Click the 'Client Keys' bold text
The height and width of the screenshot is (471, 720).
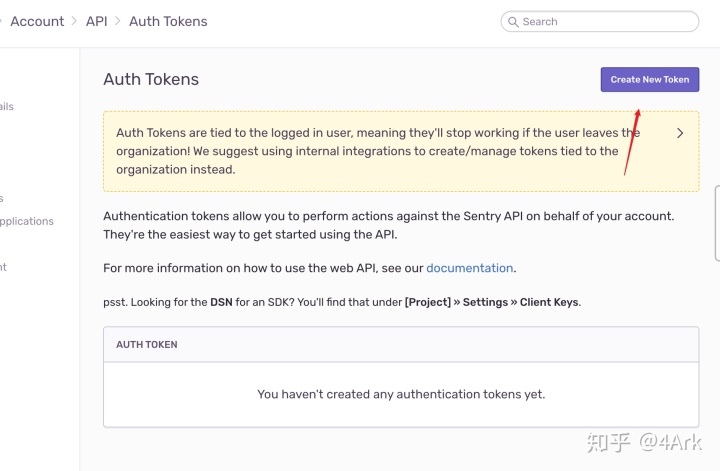(x=549, y=302)
